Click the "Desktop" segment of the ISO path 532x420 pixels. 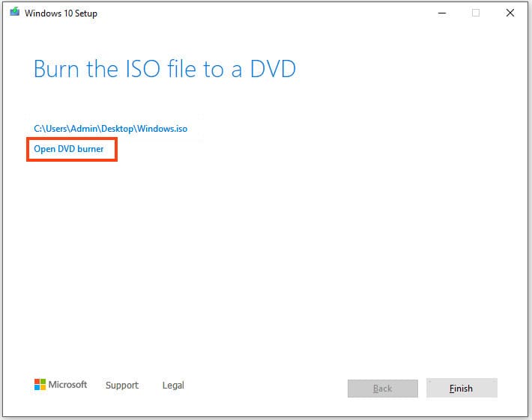point(117,129)
